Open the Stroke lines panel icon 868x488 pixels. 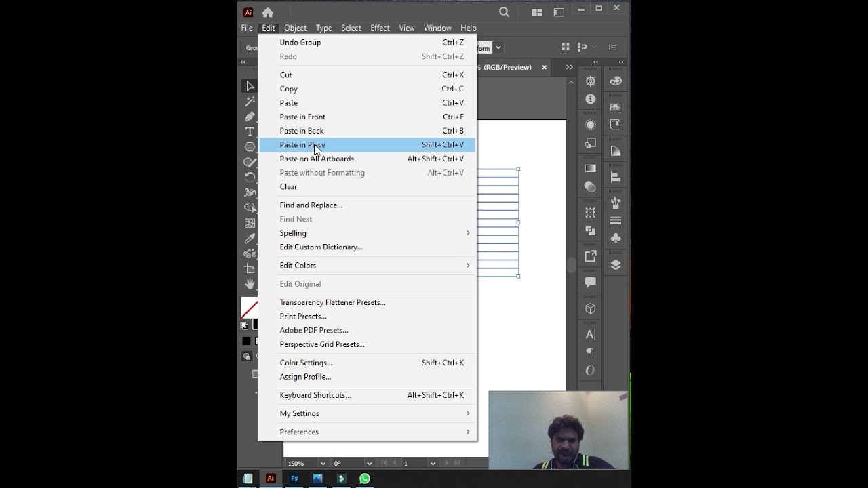pos(616,221)
